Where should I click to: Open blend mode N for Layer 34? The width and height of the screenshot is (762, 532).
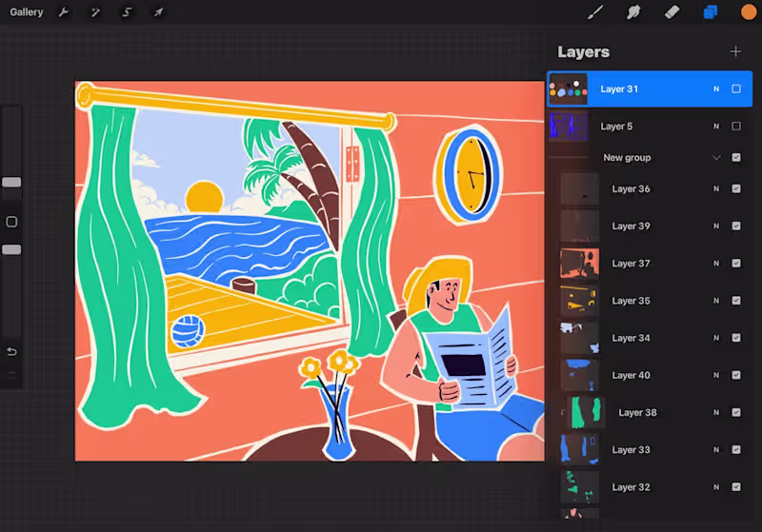pyautogui.click(x=716, y=337)
